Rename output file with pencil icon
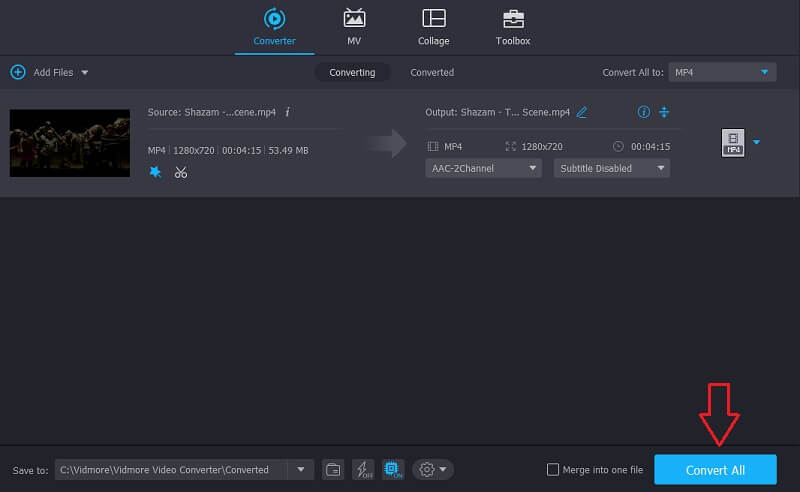Screen dimensions: 800x492 pyautogui.click(x=582, y=112)
